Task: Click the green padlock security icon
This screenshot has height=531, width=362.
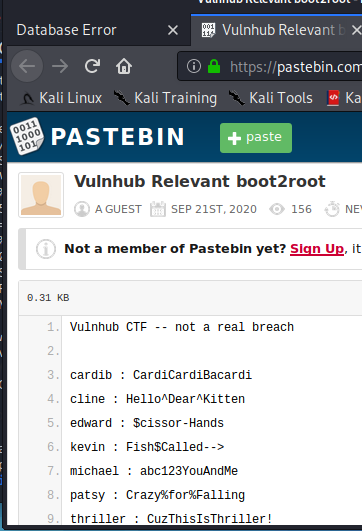Action: coord(214,66)
